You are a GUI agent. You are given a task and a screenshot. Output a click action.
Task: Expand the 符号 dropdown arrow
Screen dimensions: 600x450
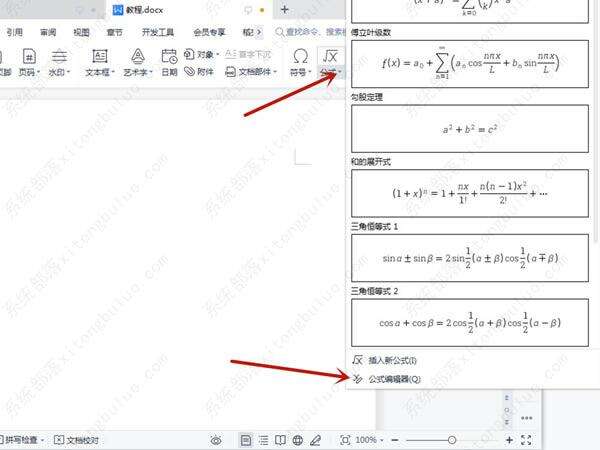pos(309,72)
